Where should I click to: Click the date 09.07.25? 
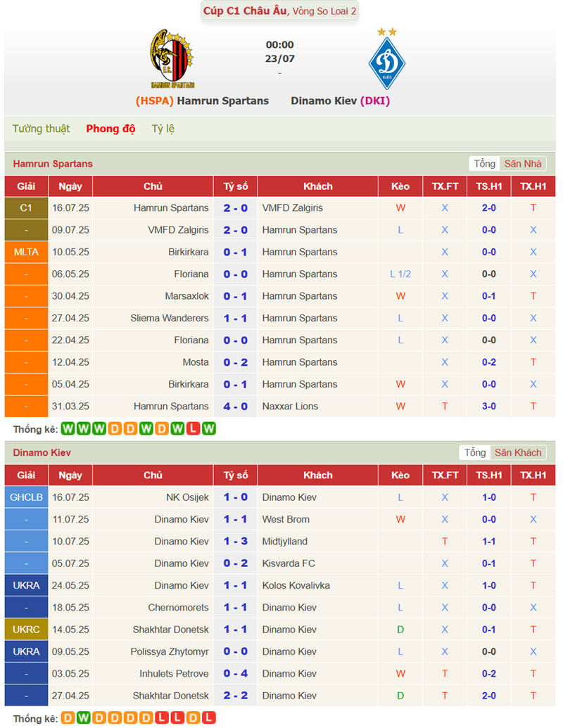(x=70, y=230)
